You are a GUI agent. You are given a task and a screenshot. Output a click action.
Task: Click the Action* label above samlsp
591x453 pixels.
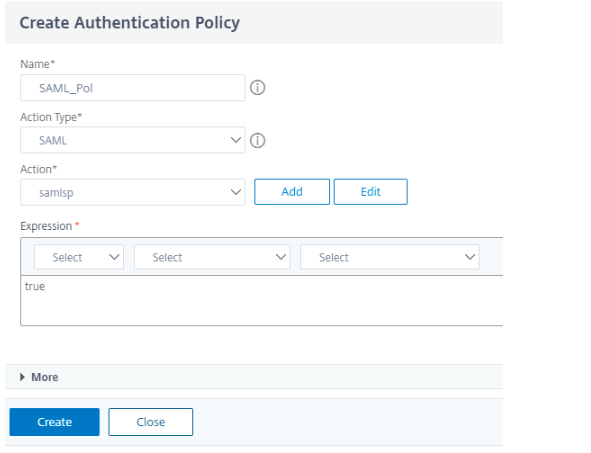coord(38,169)
